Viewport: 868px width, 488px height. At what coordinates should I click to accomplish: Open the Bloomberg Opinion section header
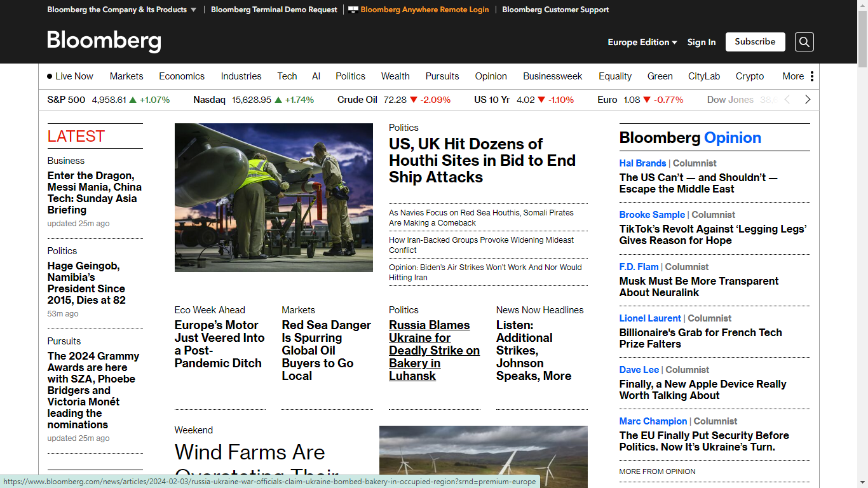click(x=690, y=138)
